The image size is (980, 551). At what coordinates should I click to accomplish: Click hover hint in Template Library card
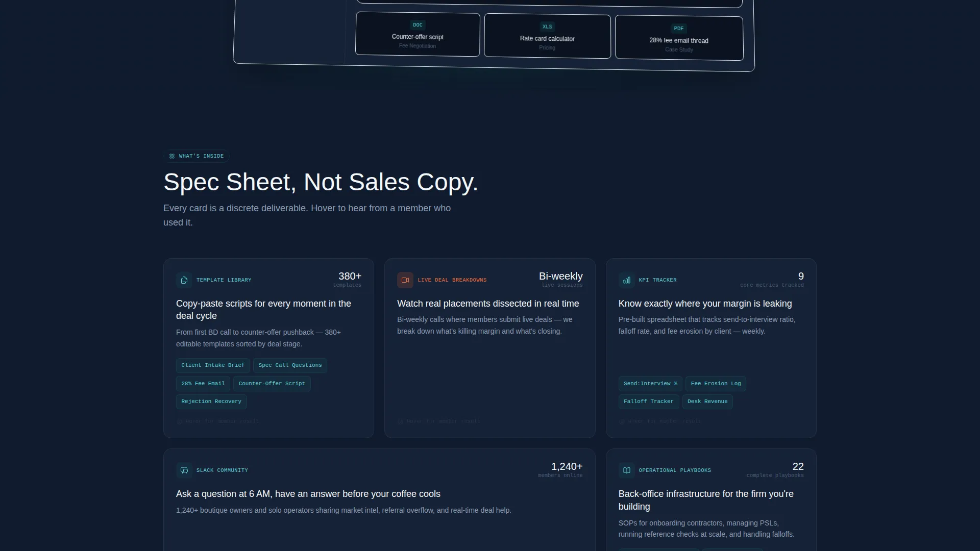coord(218,421)
